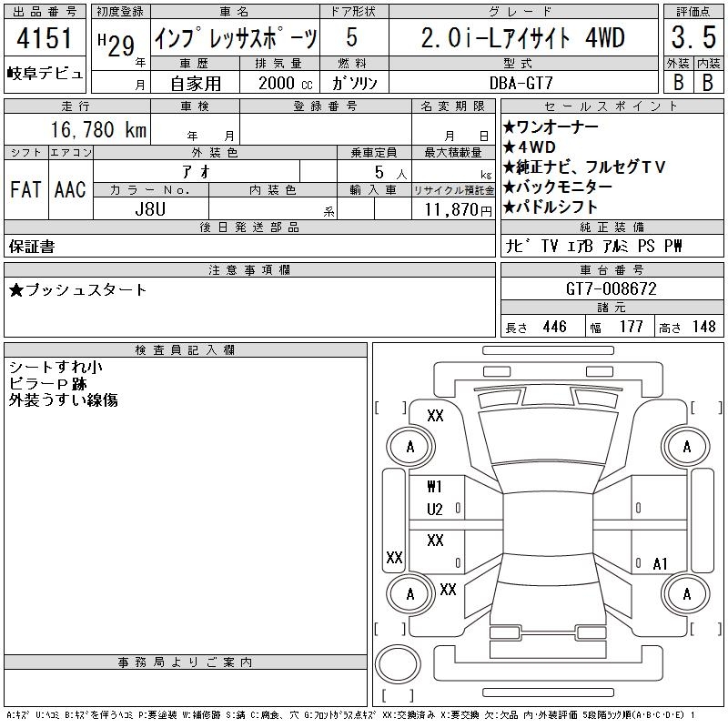Click the W1 mark on car diagram
Screen dimensions: 728x728
coord(435,486)
